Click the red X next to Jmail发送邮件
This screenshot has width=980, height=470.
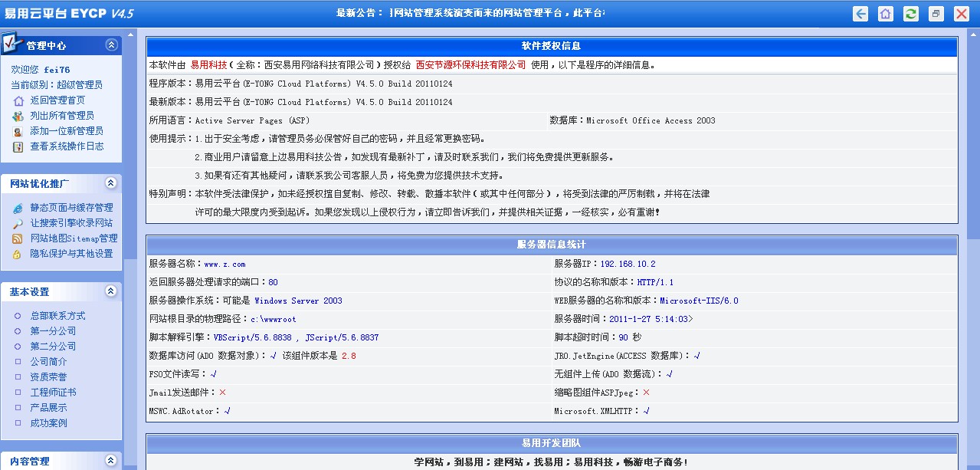click(x=222, y=393)
